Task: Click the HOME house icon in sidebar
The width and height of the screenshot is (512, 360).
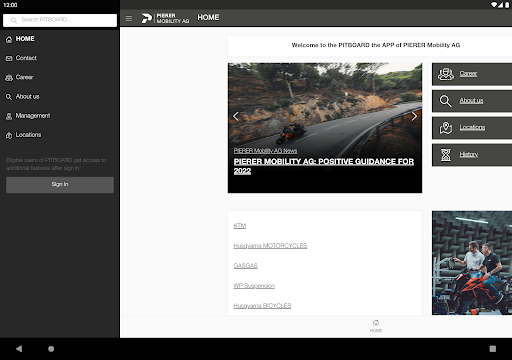Action: (9, 39)
